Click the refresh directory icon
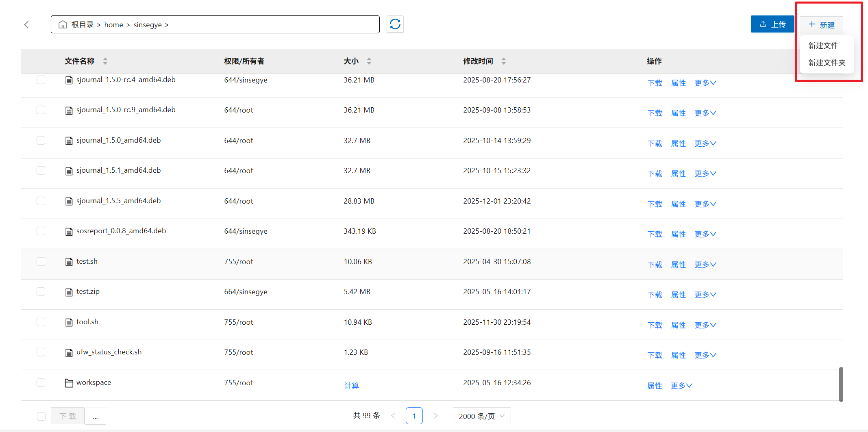The image size is (868, 432). click(395, 24)
